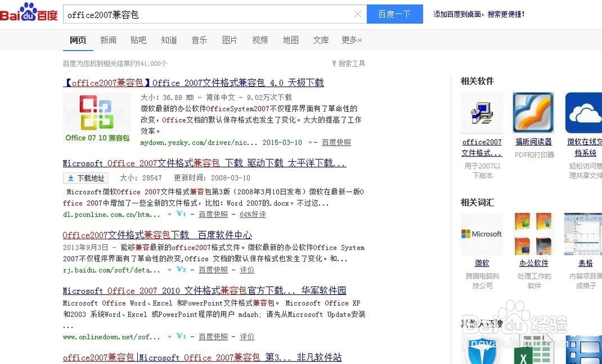Click the office2007文件格式 printer icon

click(x=482, y=111)
